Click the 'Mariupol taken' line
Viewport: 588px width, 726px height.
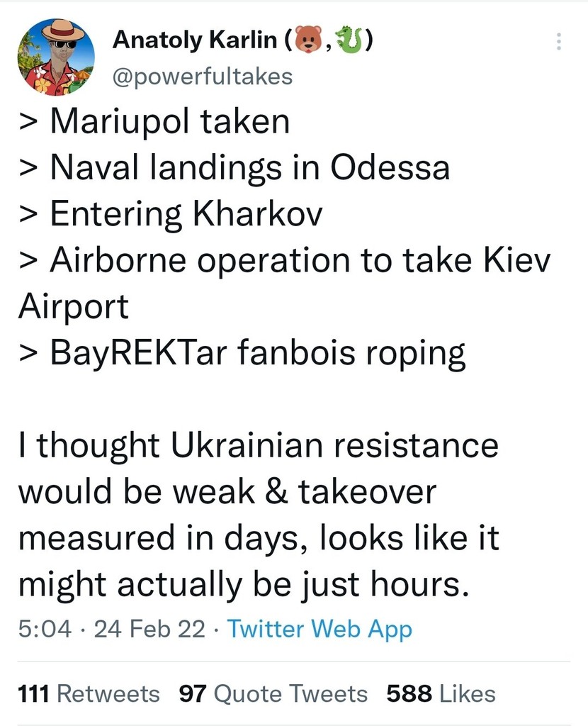pyautogui.click(x=154, y=121)
